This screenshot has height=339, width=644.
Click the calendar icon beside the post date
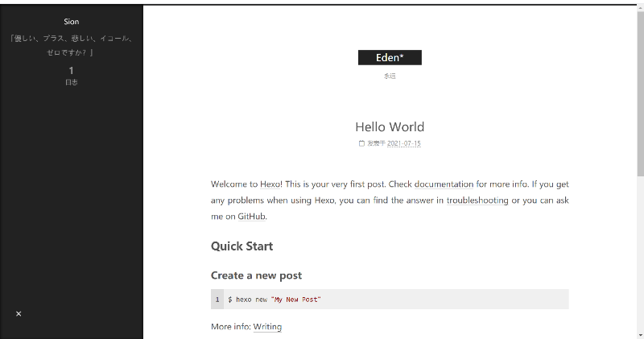[x=361, y=143]
